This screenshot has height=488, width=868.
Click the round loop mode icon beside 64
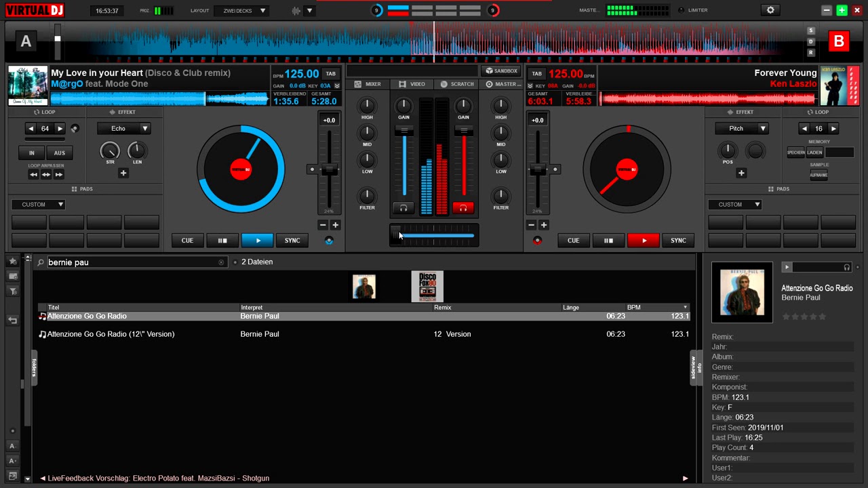pyautogui.click(x=75, y=128)
